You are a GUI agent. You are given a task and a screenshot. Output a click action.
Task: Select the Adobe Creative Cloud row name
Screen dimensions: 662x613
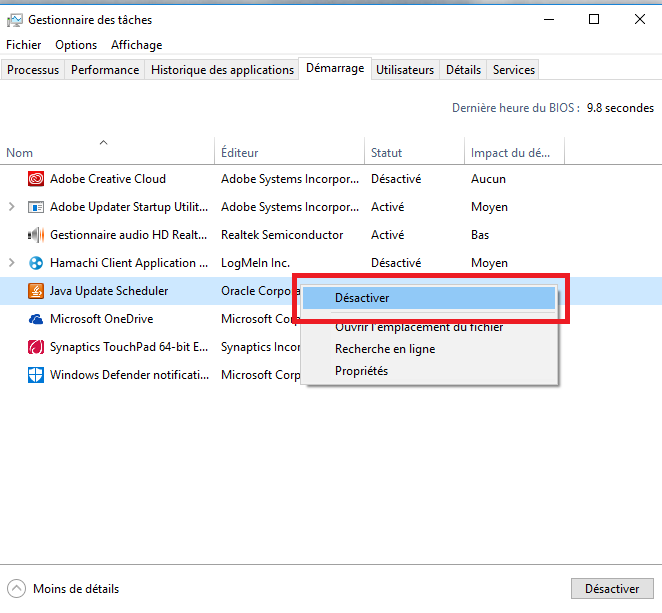108,179
